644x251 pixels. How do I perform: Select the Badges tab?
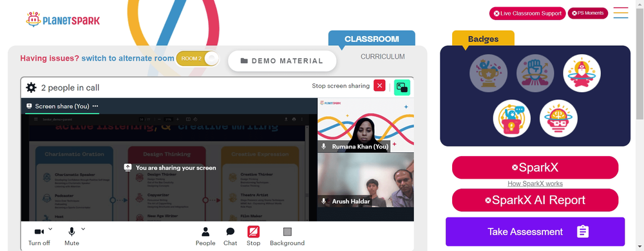pos(484,39)
